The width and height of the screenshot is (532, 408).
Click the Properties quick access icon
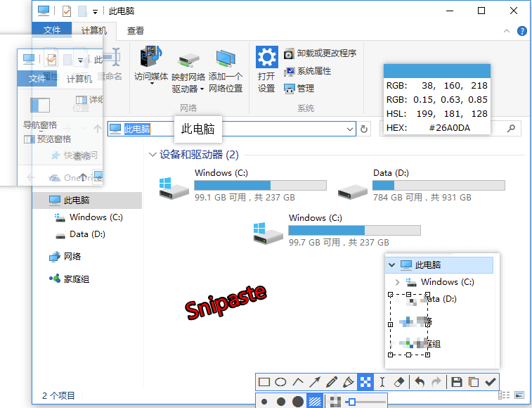click(67, 11)
